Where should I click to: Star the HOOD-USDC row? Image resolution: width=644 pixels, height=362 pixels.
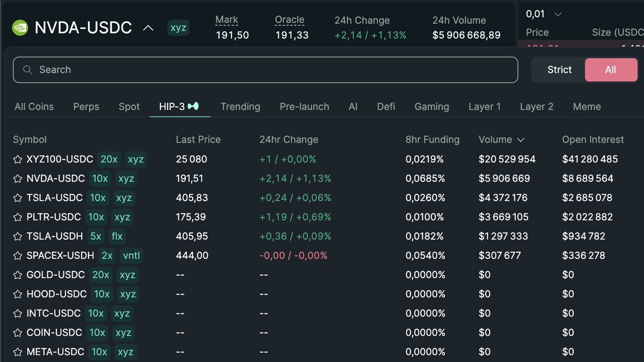pos(18,294)
